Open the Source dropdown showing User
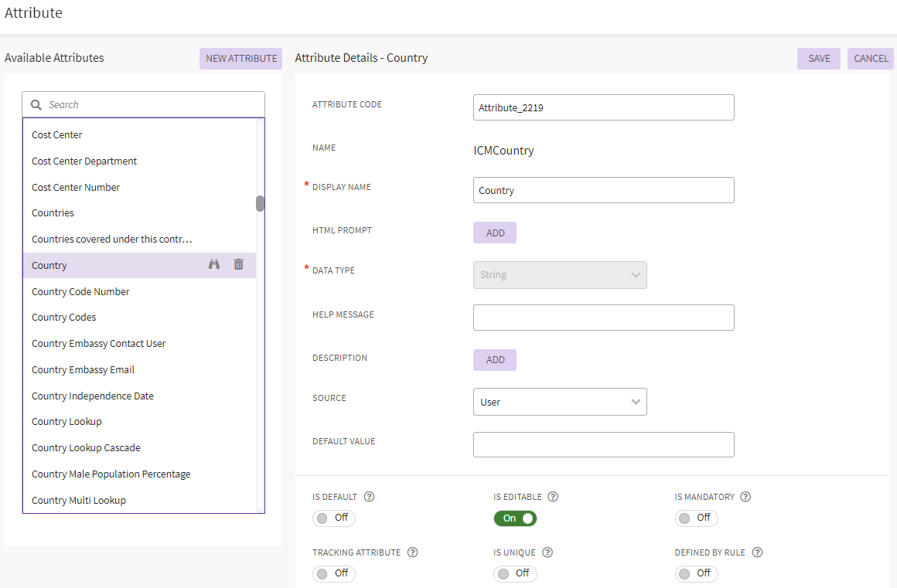 pos(560,402)
